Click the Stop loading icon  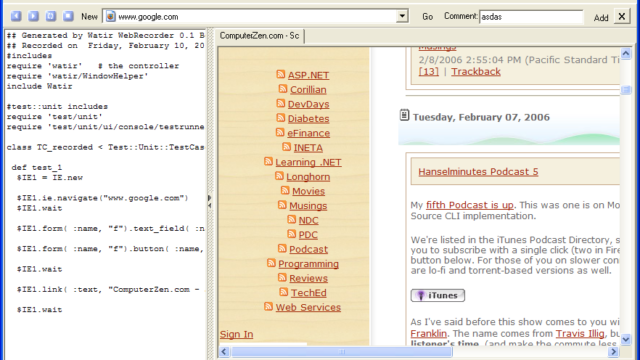click(x=68, y=16)
